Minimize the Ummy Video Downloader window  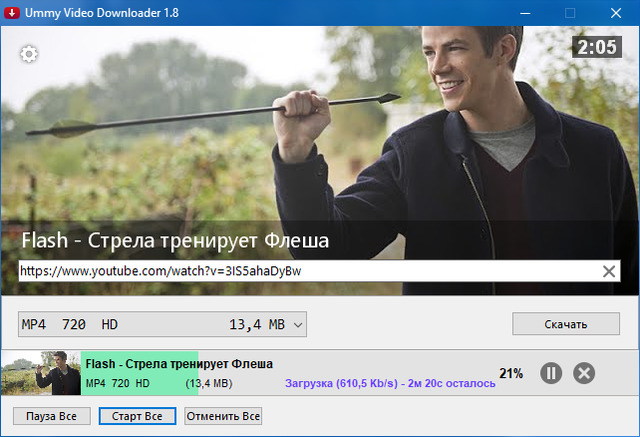coord(525,13)
